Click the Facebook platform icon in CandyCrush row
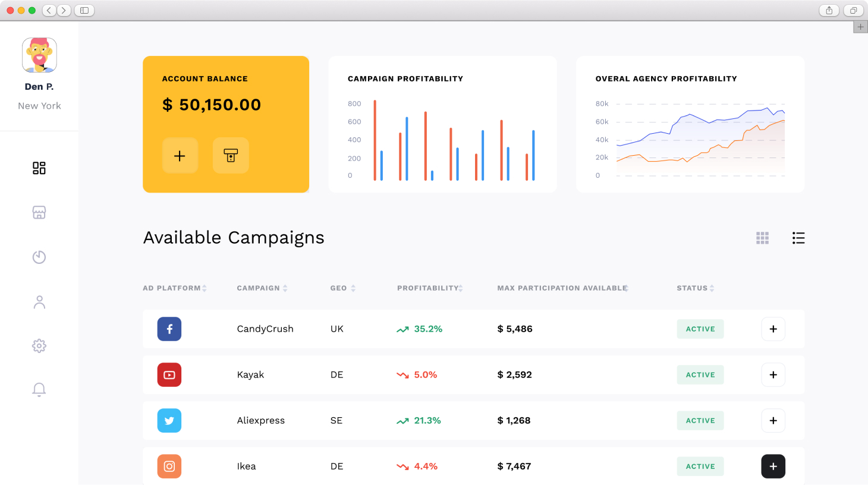 169,329
